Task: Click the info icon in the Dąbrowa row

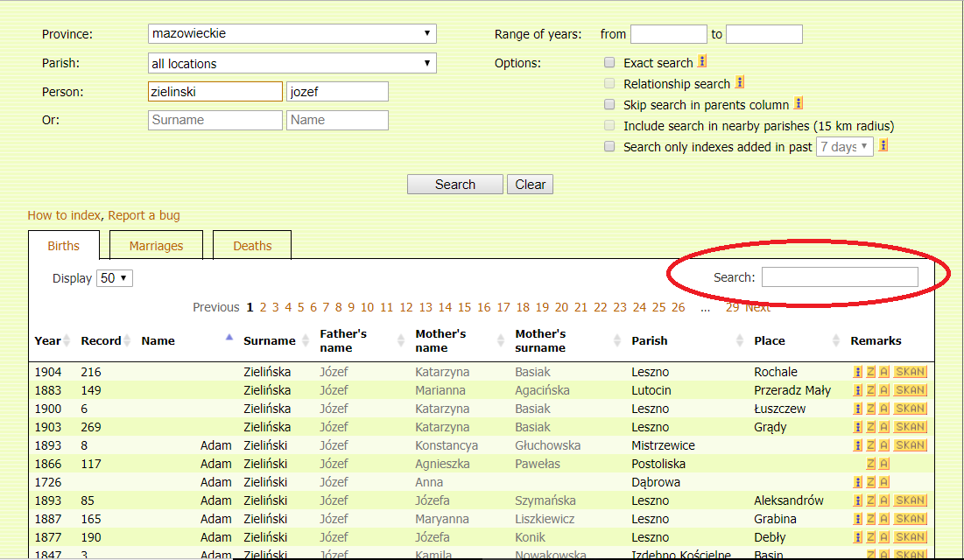Action: (x=858, y=482)
